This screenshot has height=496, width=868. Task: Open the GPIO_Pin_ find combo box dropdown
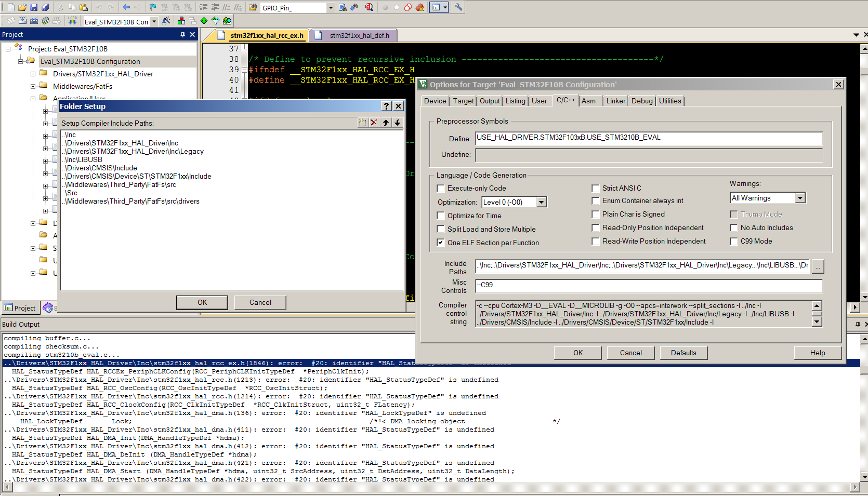[x=331, y=8]
